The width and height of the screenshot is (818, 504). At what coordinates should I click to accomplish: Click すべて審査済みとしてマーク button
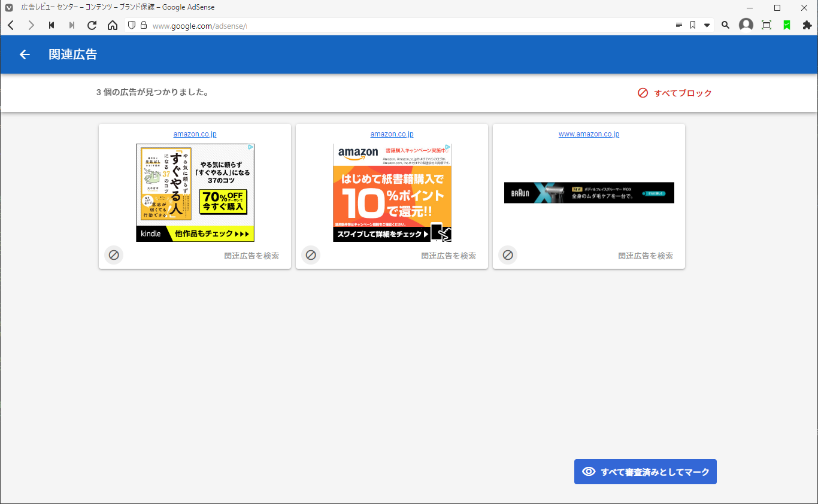(x=646, y=472)
